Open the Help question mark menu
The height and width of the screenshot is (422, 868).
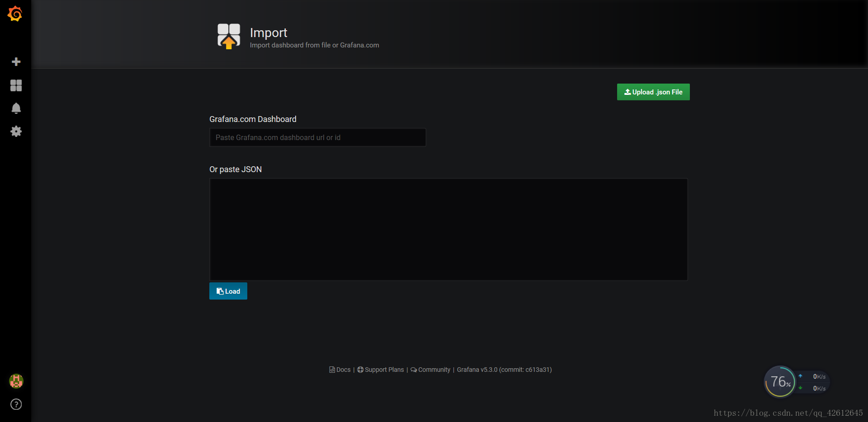(x=16, y=404)
